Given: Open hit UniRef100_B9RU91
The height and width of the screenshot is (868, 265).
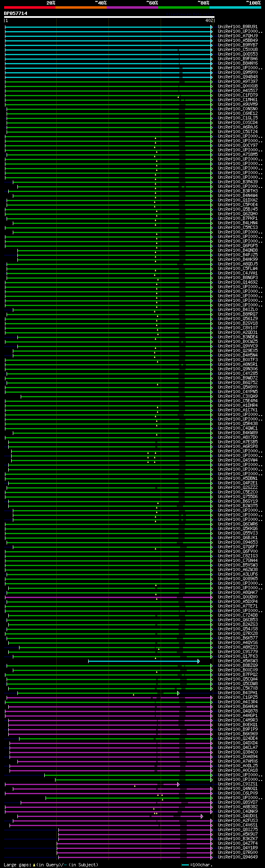Looking at the screenshot, I should pos(238,27).
